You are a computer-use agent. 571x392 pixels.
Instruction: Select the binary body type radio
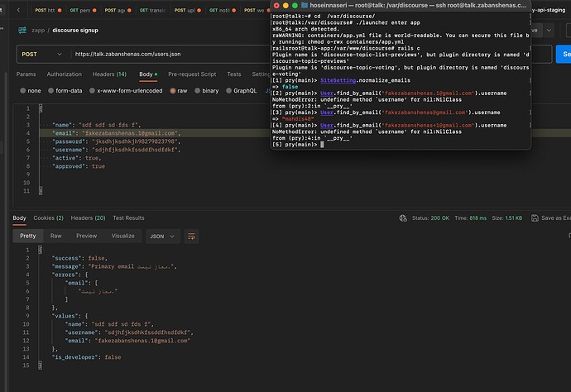pos(198,91)
